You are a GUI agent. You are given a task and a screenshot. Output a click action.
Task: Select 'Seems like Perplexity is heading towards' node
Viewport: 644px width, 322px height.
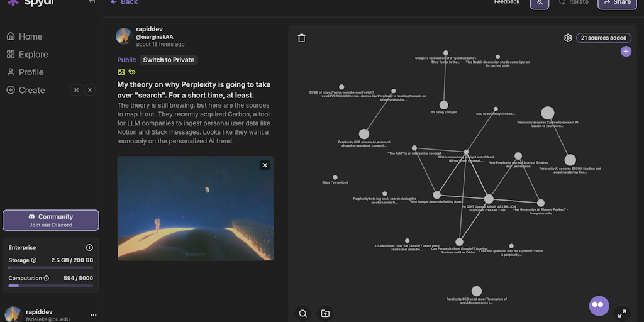(394, 91)
